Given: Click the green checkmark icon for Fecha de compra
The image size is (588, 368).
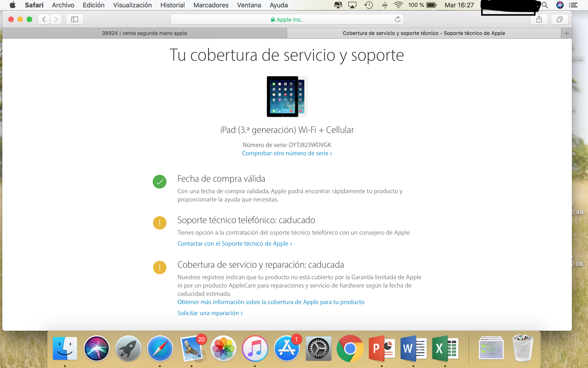Looking at the screenshot, I should click(160, 181).
